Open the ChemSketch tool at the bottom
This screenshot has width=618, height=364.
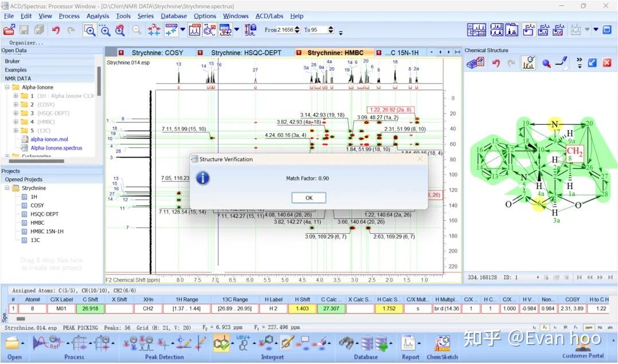[x=442, y=343]
